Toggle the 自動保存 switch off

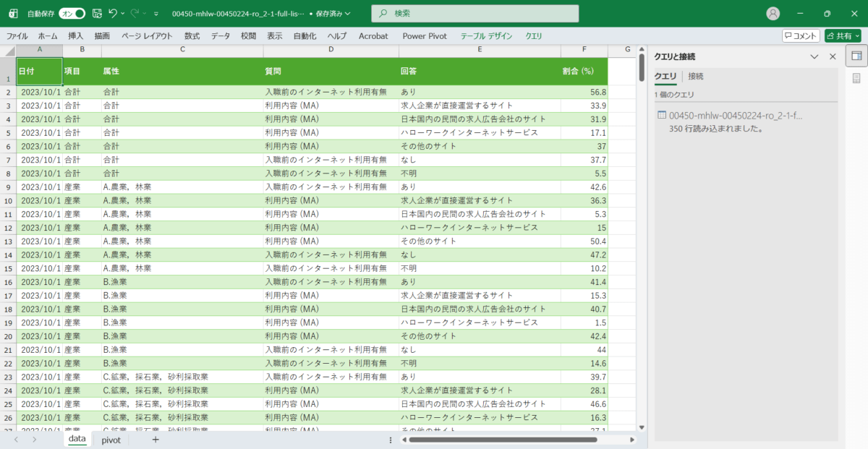tap(72, 14)
